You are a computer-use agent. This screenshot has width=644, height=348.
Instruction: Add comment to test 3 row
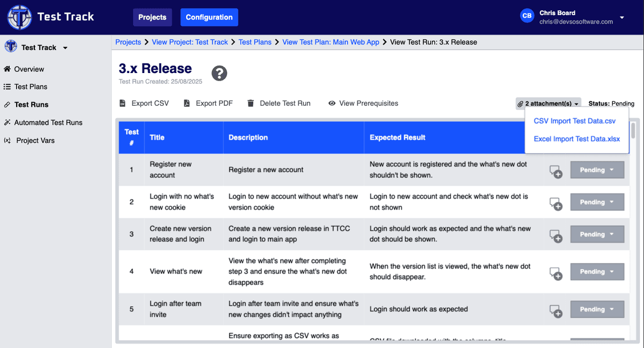point(555,235)
